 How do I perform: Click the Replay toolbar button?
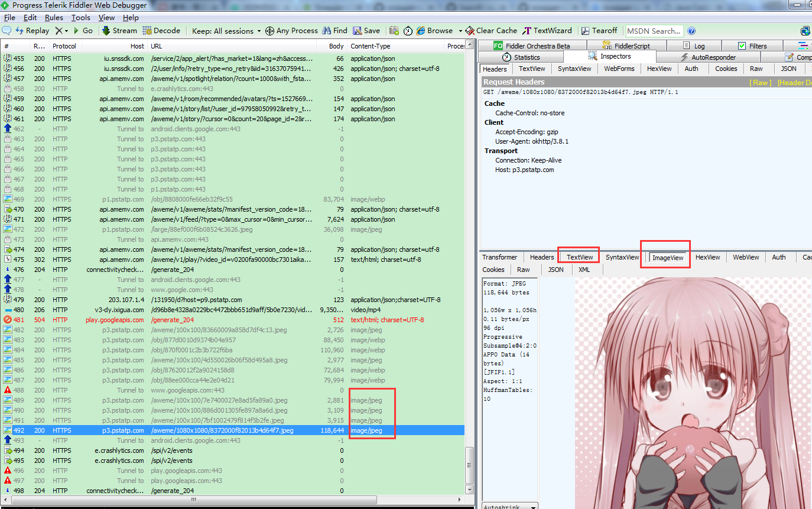[33, 31]
